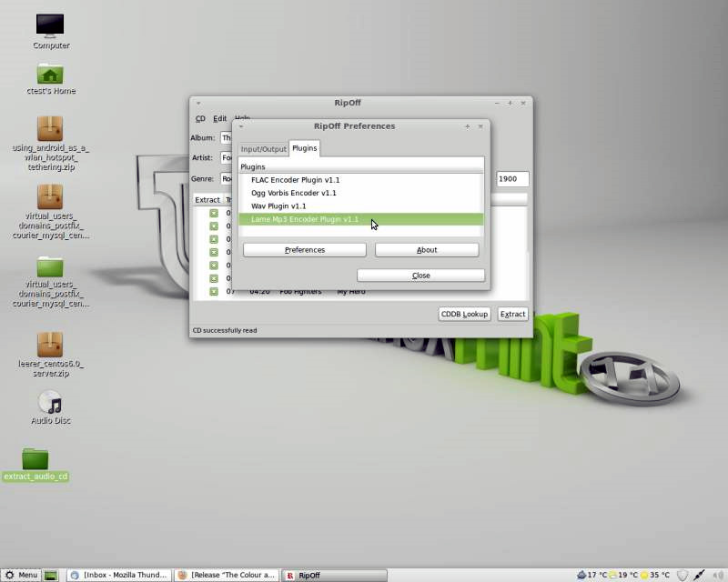Select FLAC Encoder Plugin v1.1 in list
This screenshot has width=728, height=582.
pos(295,180)
